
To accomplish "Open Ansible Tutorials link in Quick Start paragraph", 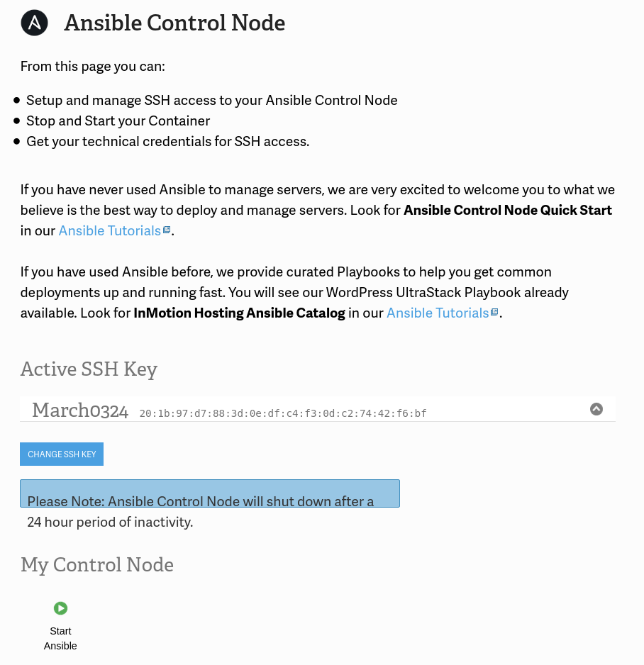I will [x=109, y=231].
